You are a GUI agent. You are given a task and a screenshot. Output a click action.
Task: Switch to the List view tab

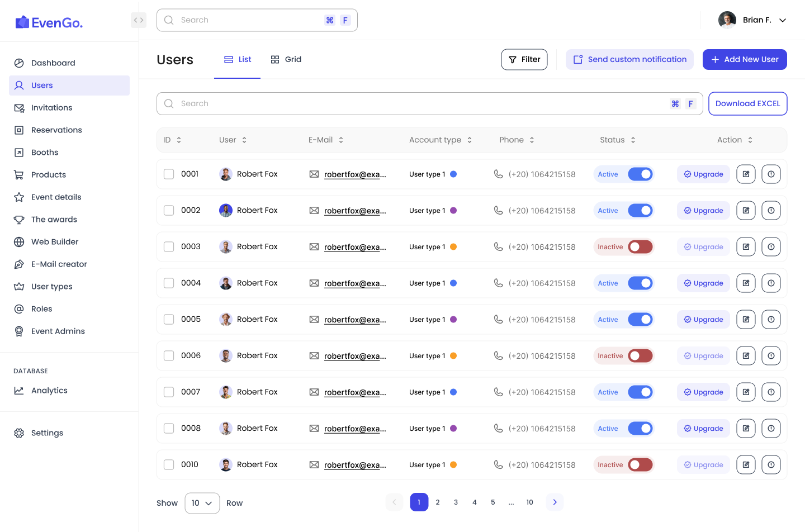(238, 60)
